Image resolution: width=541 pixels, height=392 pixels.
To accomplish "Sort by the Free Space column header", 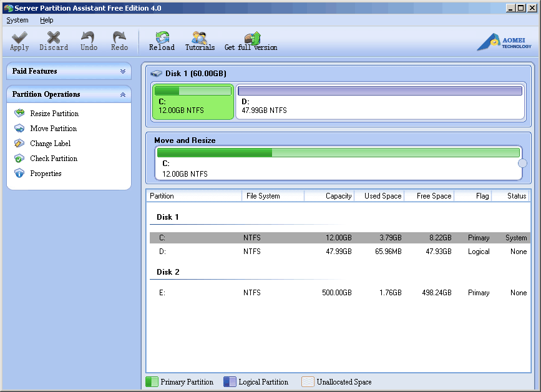I will 429,195.
